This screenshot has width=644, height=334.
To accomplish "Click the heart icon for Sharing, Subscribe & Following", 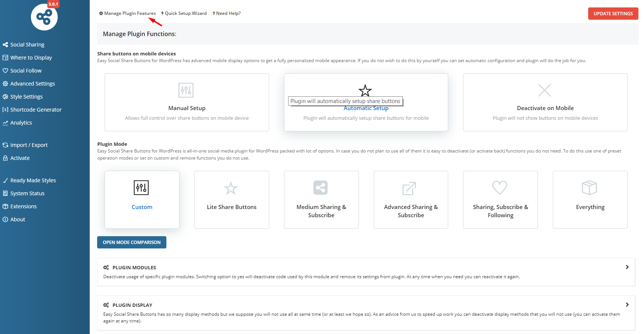I will (x=500, y=187).
